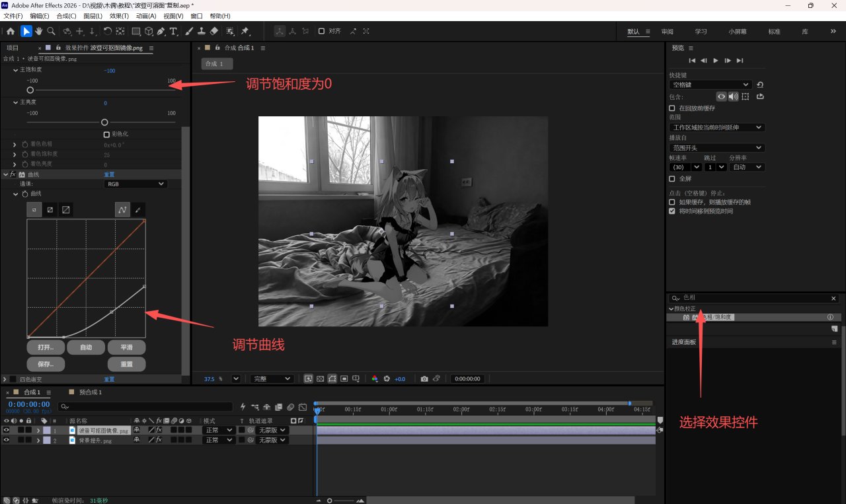Open the 空格键 shortcut dropdown

pyautogui.click(x=711, y=85)
